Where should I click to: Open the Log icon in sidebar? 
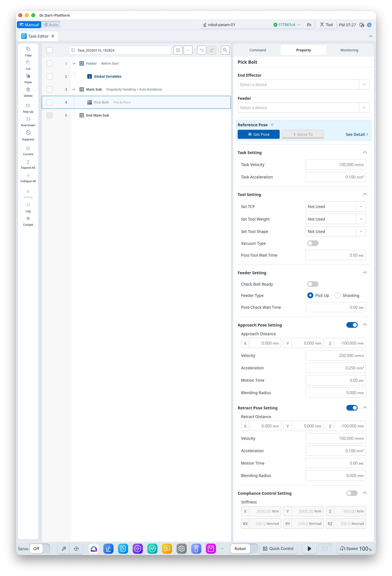28,205
